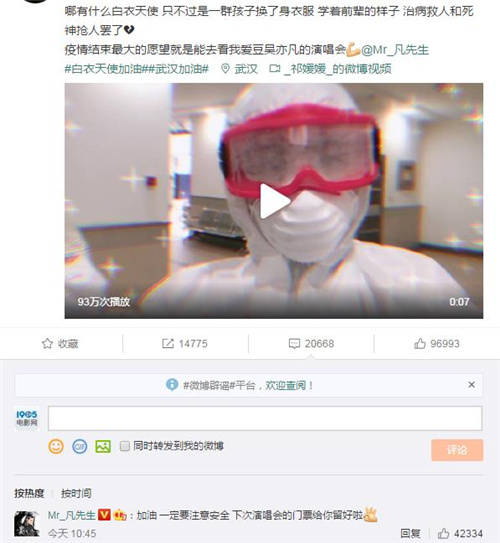Insert a GIF using the GIF icon
This screenshot has width=500, height=543.
click(x=79, y=446)
